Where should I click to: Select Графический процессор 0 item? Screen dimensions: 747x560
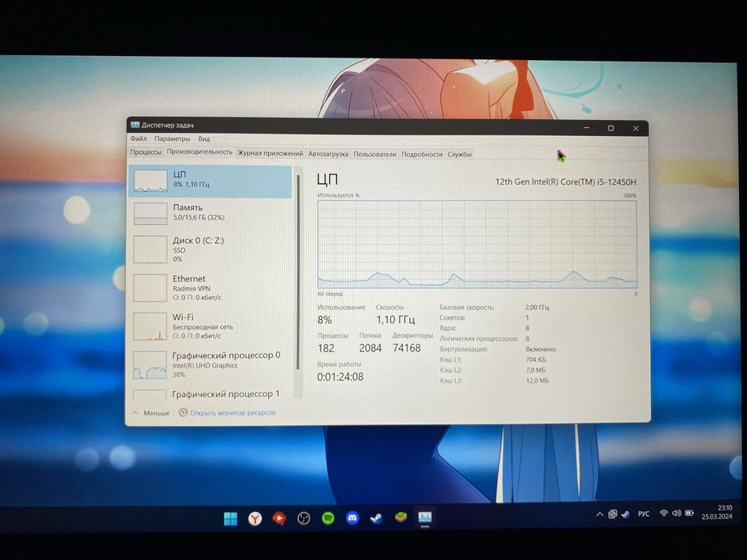211,365
